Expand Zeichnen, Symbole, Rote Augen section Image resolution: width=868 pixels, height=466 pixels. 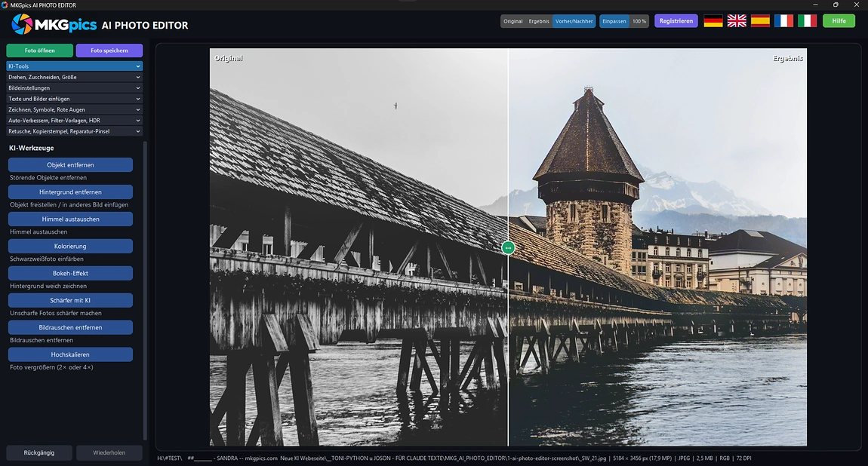pyautogui.click(x=74, y=109)
